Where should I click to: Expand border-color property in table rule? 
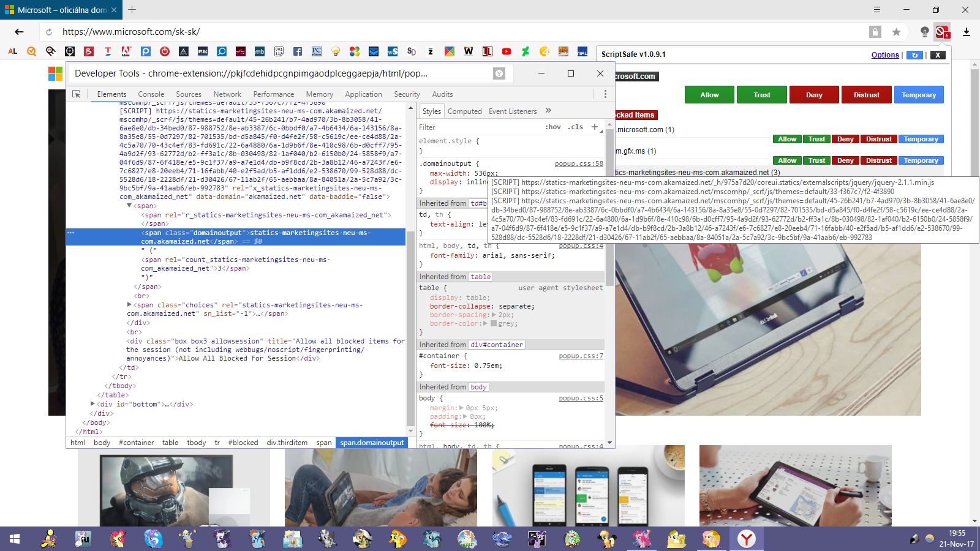486,323
